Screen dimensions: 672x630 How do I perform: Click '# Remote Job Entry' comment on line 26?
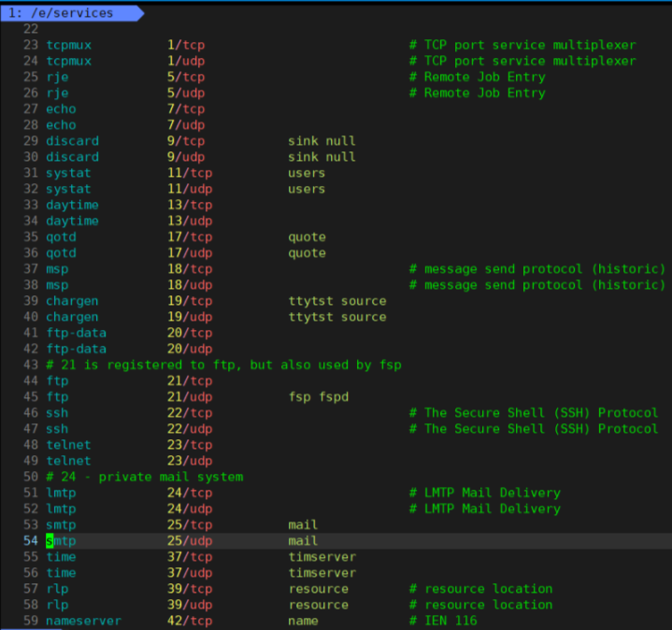click(477, 93)
